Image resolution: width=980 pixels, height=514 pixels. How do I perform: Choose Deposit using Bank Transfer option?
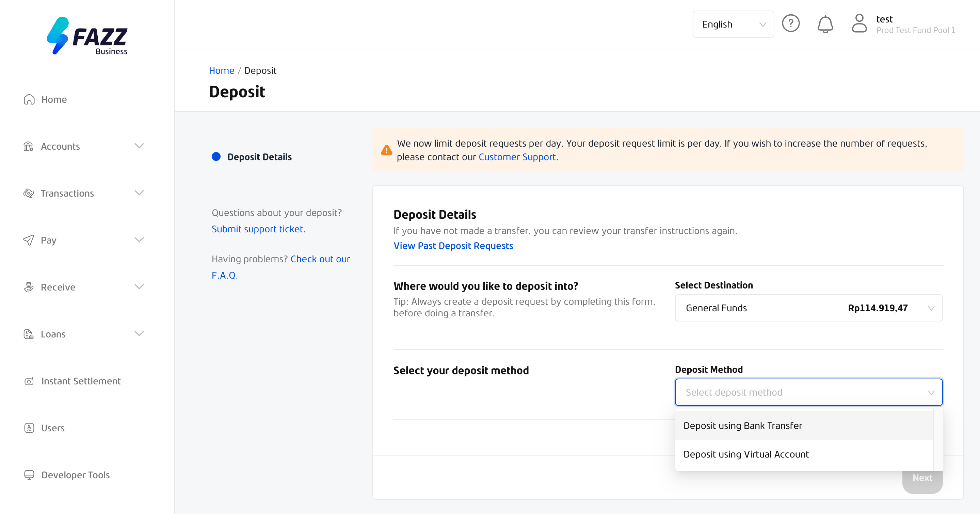pyautogui.click(x=804, y=426)
